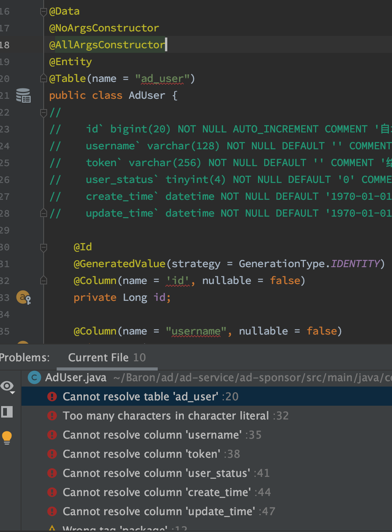Switch to the Current File tab
The width and height of the screenshot is (392, 532).
[107, 357]
